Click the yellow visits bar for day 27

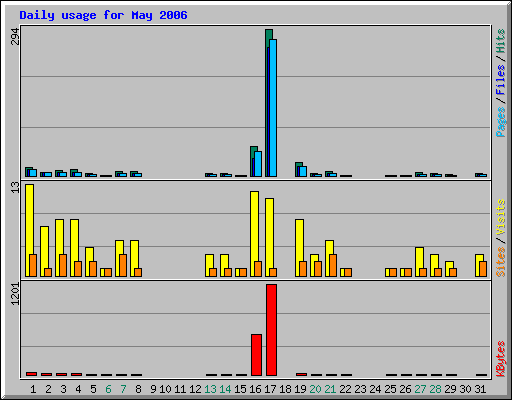click(419, 262)
